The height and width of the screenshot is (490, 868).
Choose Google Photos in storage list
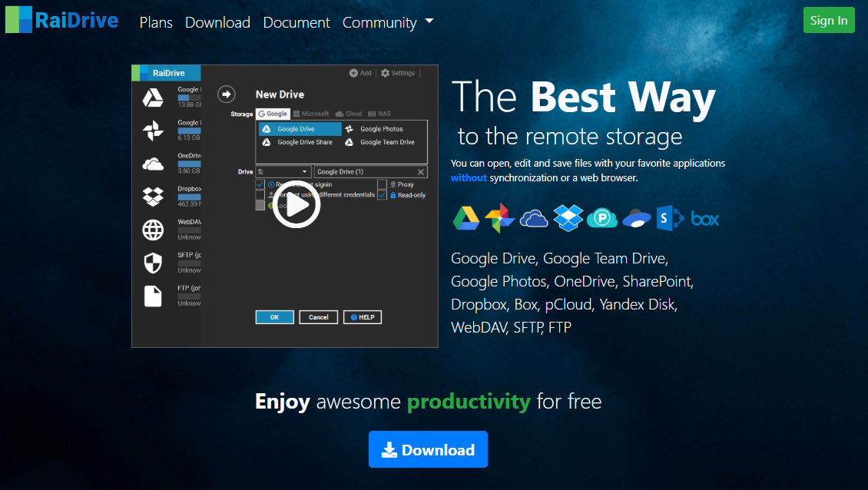pos(375,129)
